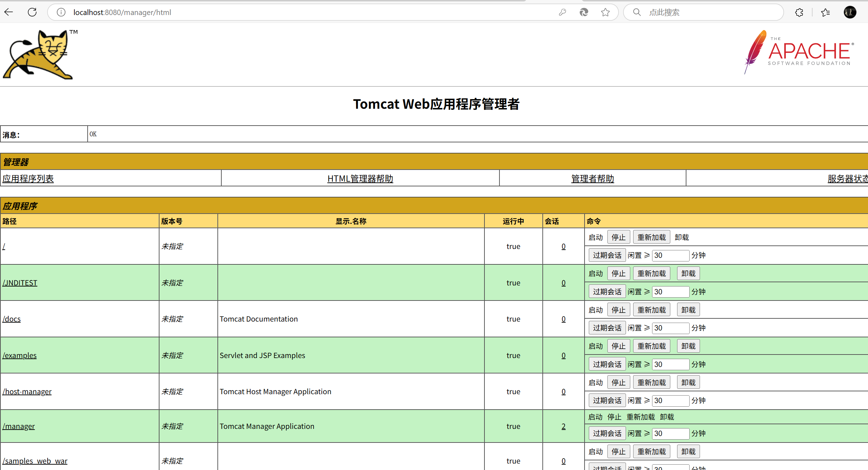
Task: Open the 应用程序列表 link
Action: tap(28, 178)
